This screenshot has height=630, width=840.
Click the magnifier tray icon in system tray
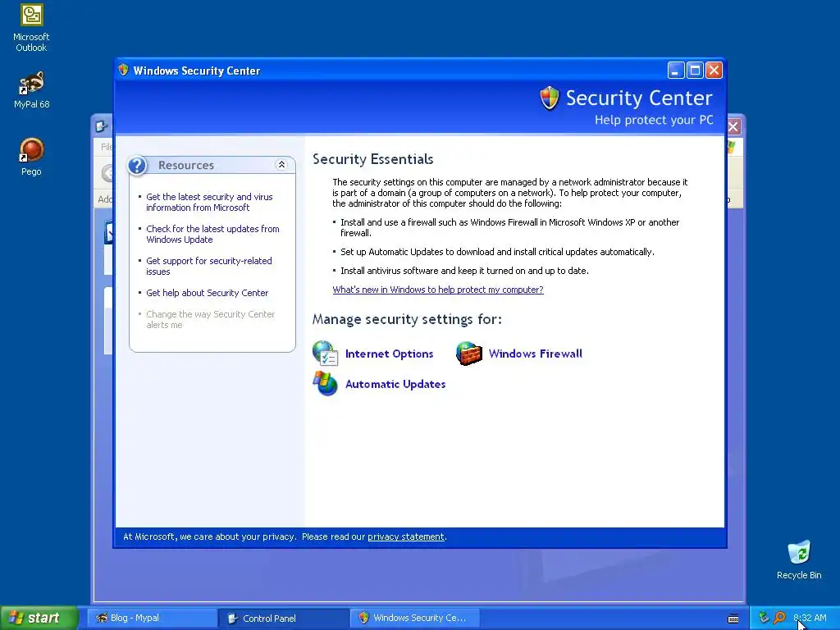click(x=779, y=618)
